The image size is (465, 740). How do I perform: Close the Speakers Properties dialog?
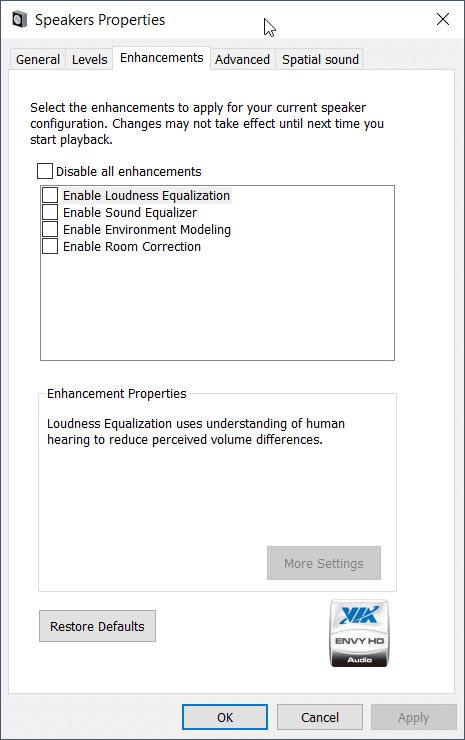pyautogui.click(x=442, y=19)
